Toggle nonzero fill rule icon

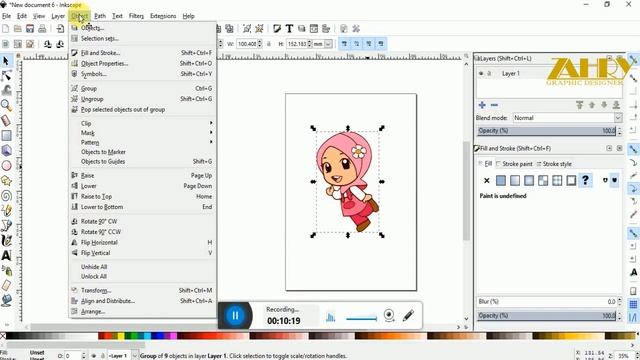[615, 180]
